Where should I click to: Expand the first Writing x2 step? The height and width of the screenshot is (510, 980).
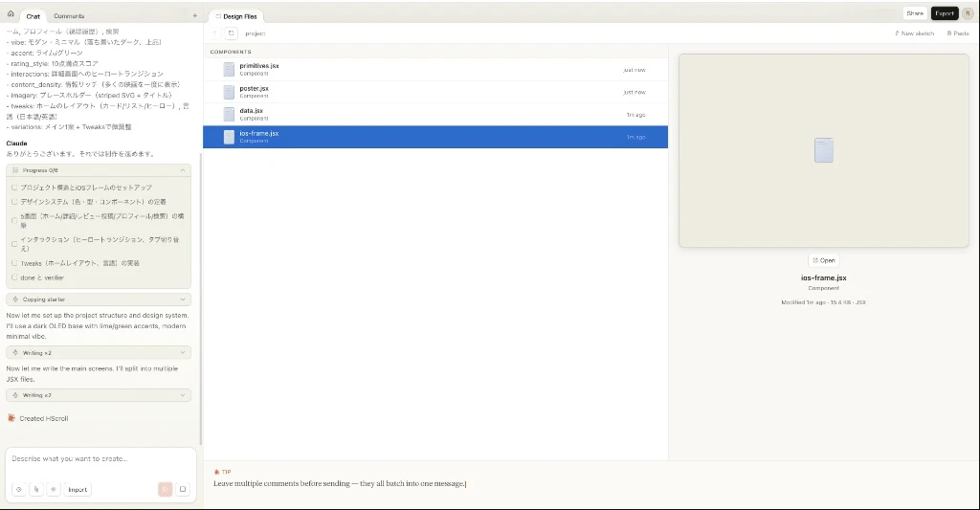tap(99, 352)
